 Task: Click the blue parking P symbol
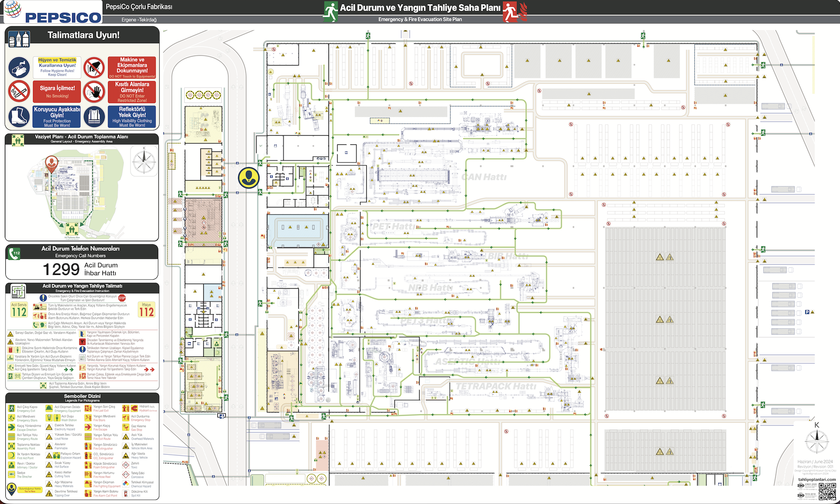pos(807,312)
